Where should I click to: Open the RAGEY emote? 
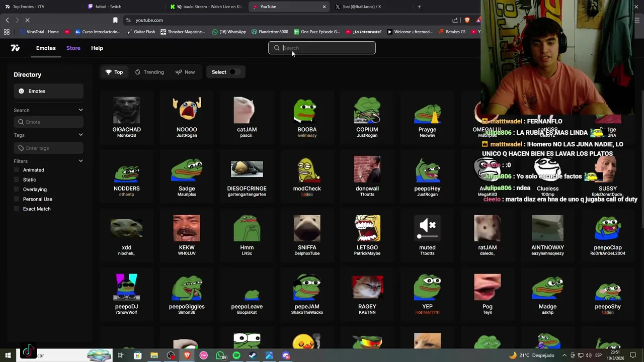pos(367,294)
